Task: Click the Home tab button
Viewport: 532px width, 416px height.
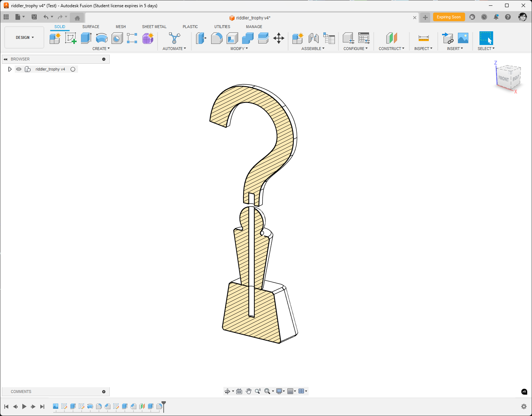Action: tap(77, 18)
